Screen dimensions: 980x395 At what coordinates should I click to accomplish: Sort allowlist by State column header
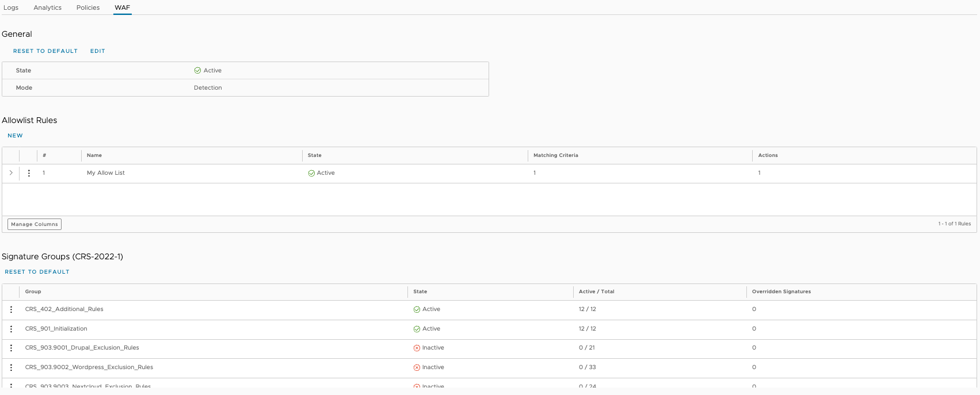click(315, 155)
